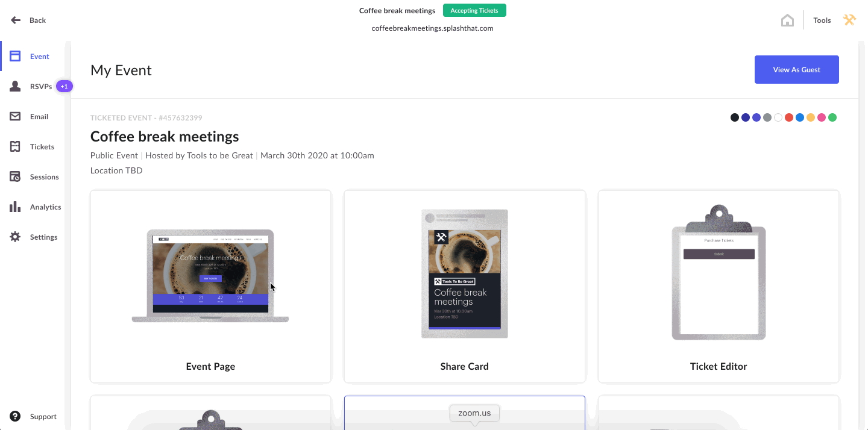The height and width of the screenshot is (430, 868).
Task: Select the green color swatch
Action: [832, 117]
